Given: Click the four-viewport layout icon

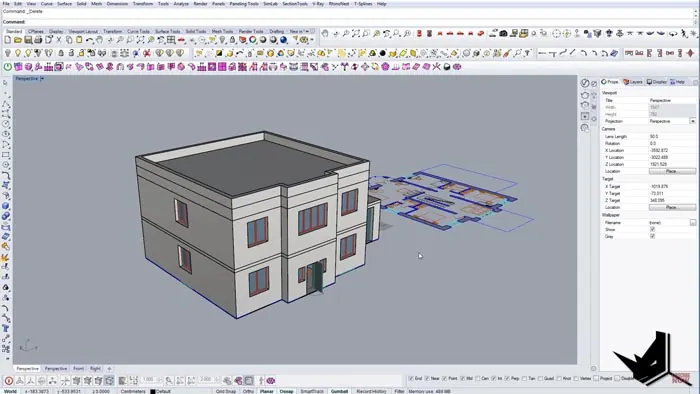Looking at the screenshot, I should 171,40.
